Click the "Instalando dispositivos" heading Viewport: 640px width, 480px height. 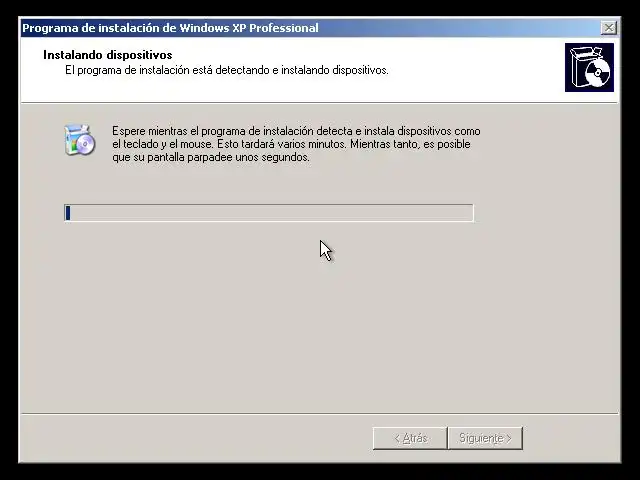pyautogui.click(x=108, y=55)
